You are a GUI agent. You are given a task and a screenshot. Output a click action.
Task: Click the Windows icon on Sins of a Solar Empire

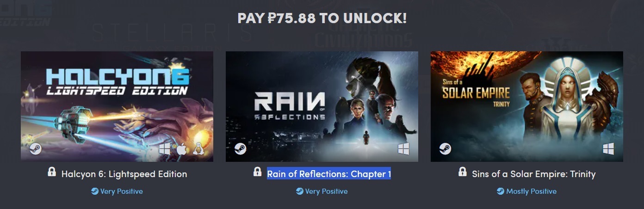click(608, 149)
